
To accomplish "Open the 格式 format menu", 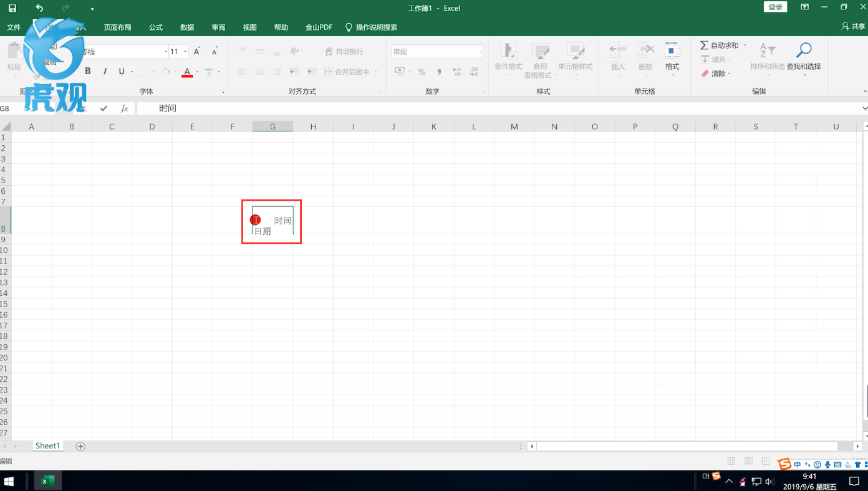I will (x=672, y=60).
